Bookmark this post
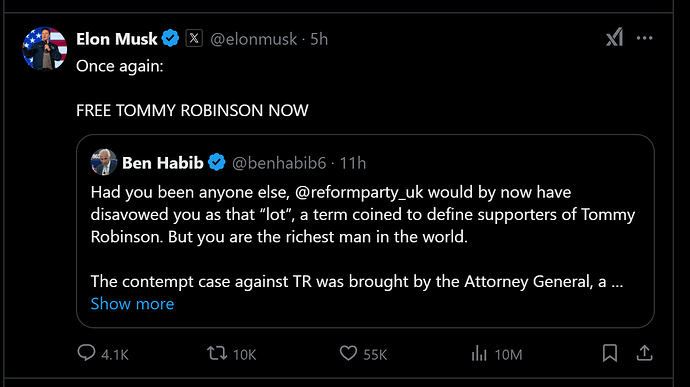690x387 pixels. pos(610,353)
